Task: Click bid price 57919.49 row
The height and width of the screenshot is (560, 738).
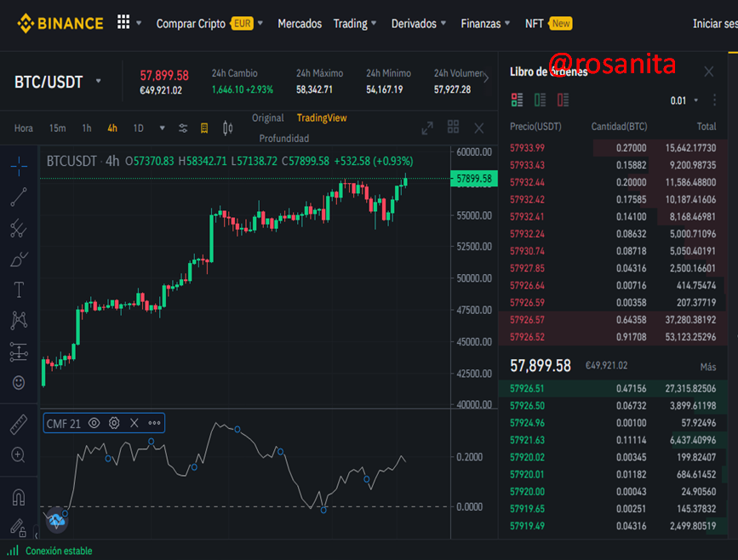Action: (x=613, y=526)
